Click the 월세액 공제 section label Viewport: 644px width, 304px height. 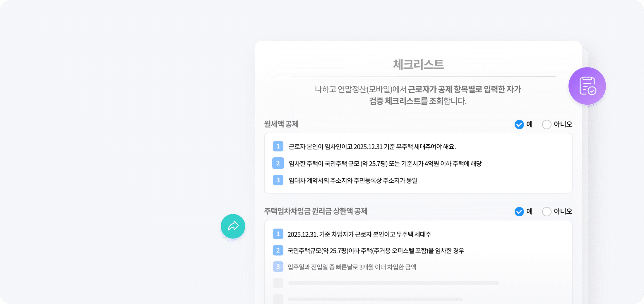[x=281, y=124]
